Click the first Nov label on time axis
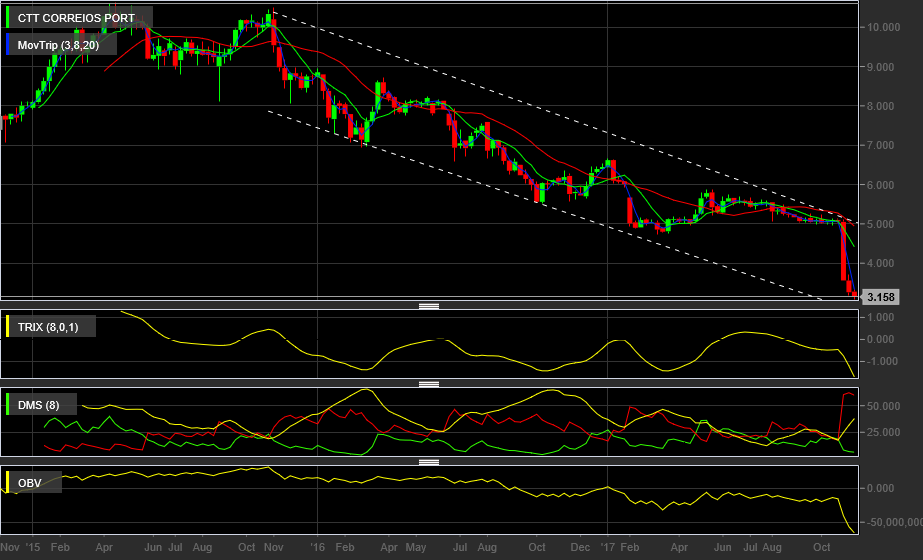The height and width of the screenshot is (560, 923). click(10, 547)
